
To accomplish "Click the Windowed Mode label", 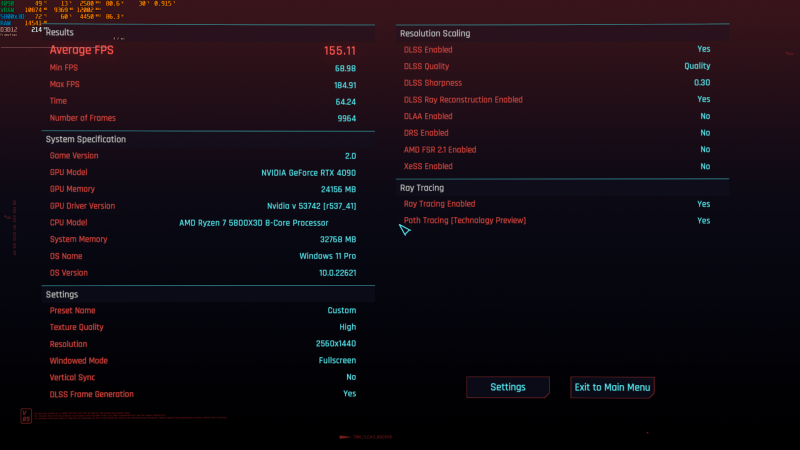I will (79, 361).
